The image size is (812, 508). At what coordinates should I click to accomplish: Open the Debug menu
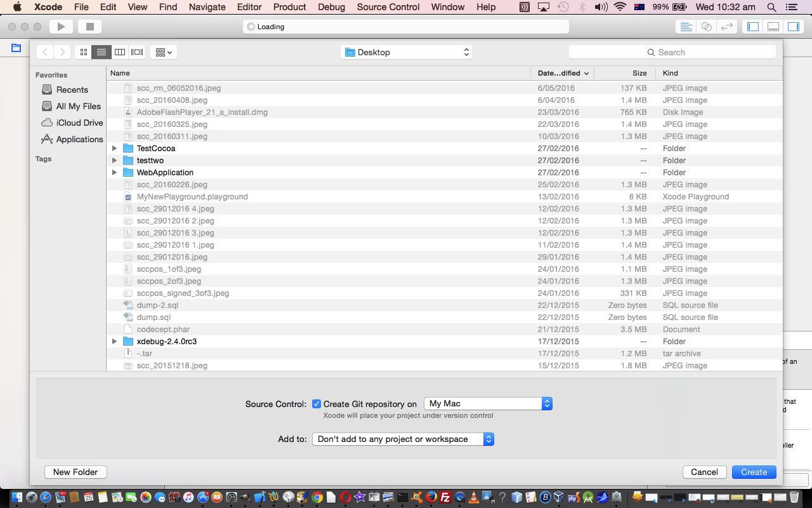(331, 7)
